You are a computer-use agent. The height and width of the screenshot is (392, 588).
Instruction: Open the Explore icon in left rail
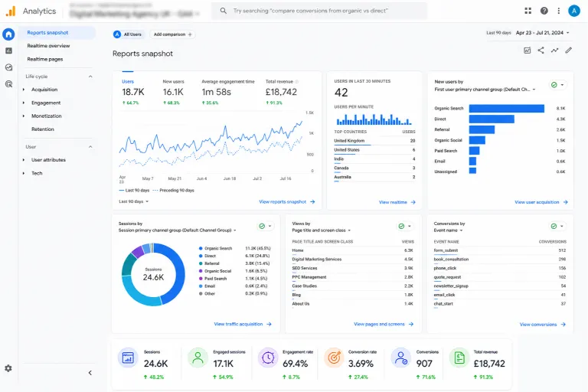coord(8,67)
